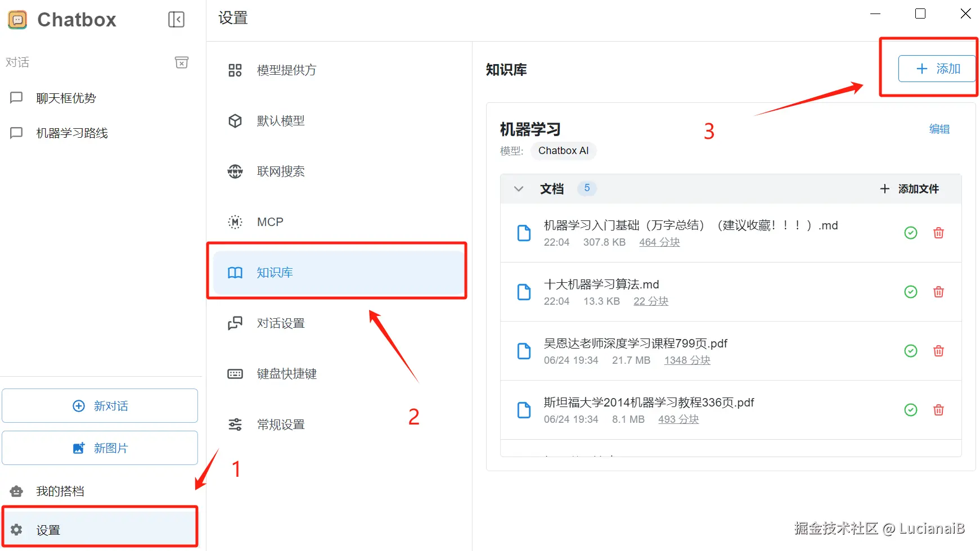Click the 联网搜索 globe icon

(x=235, y=171)
